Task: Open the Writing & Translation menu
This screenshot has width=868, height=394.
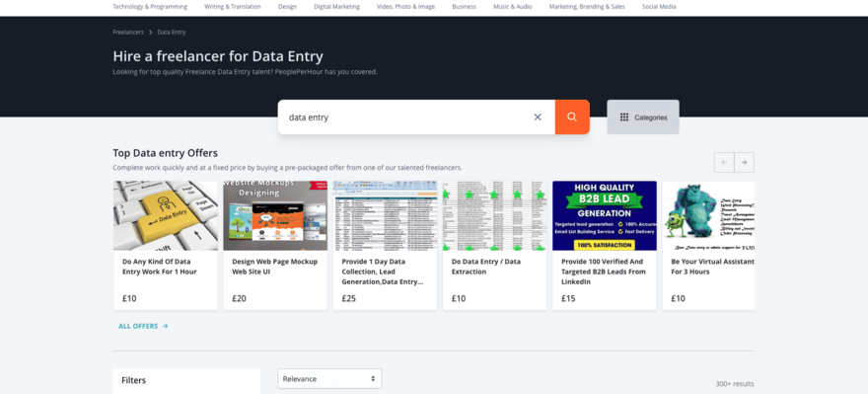Action: click(x=233, y=7)
